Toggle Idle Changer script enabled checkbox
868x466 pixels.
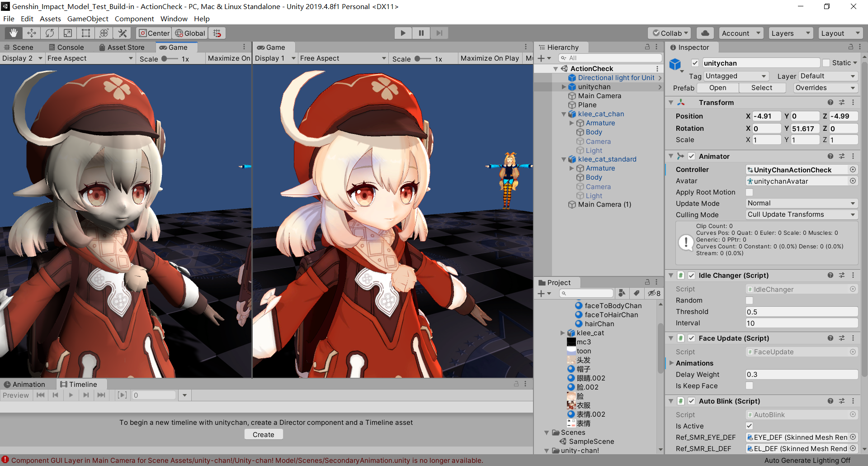click(x=691, y=276)
